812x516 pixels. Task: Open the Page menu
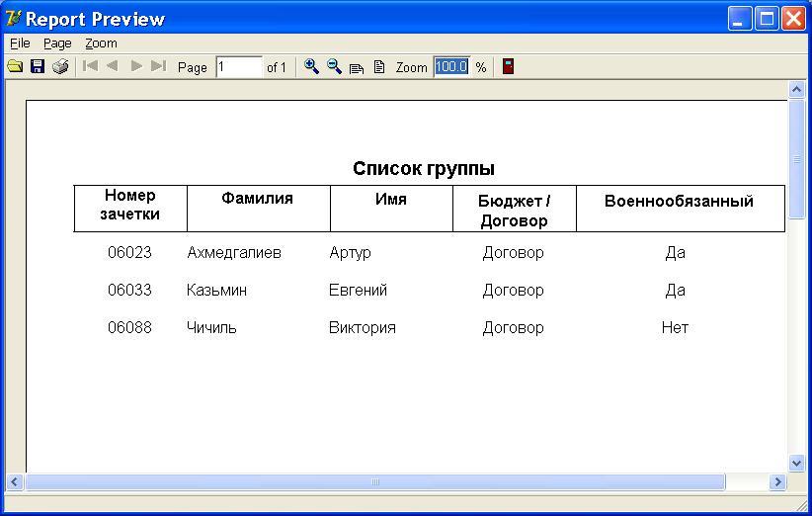57,43
